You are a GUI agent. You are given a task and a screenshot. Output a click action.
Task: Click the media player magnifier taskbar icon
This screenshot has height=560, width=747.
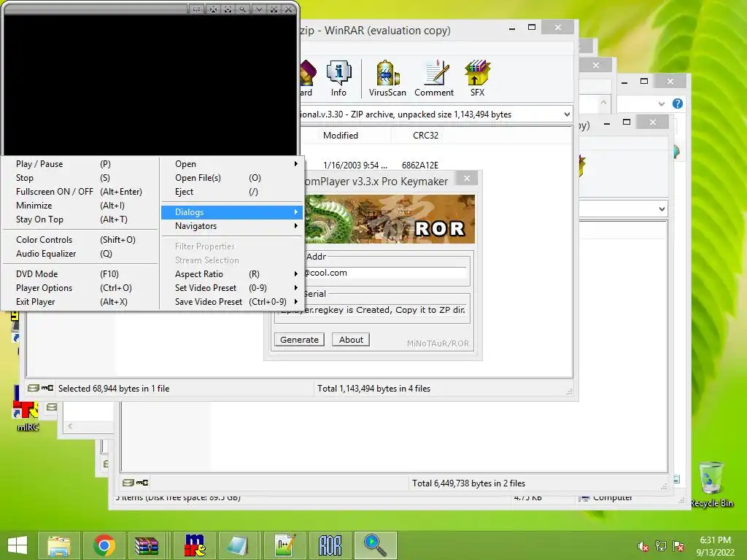(376, 545)
